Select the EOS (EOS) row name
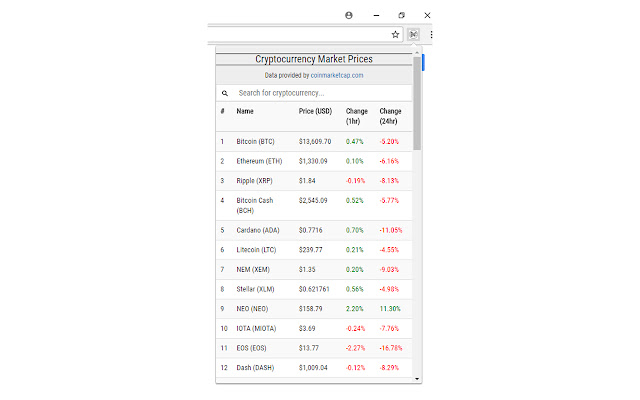This screenshot has height=400, width=640. pos(251,348)
